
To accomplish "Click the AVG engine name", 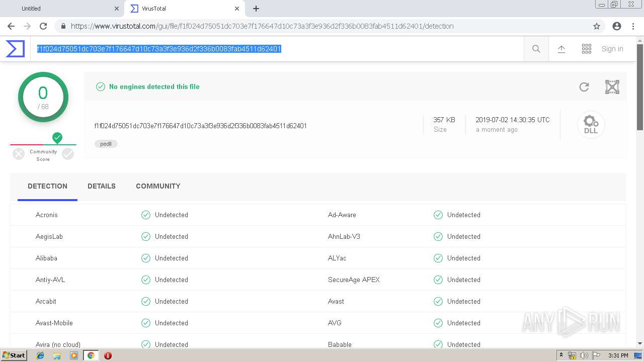I will click(x=335, y=323).
